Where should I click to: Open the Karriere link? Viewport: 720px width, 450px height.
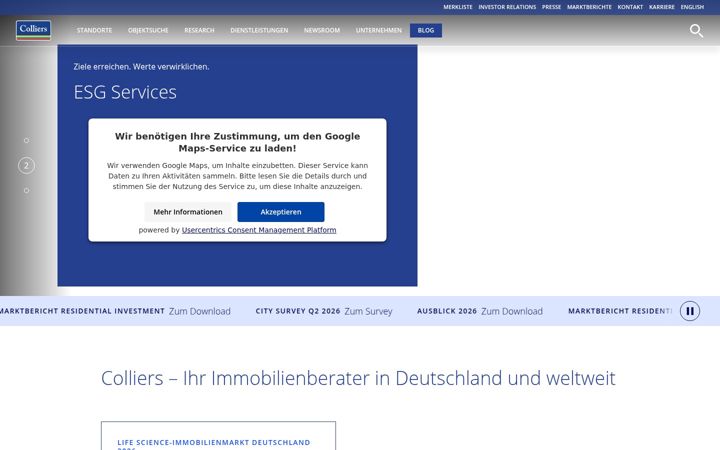click(x=662, y=7)
